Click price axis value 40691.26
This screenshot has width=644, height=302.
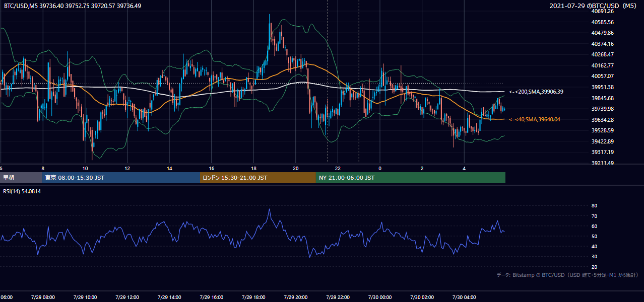pos(603,11)
